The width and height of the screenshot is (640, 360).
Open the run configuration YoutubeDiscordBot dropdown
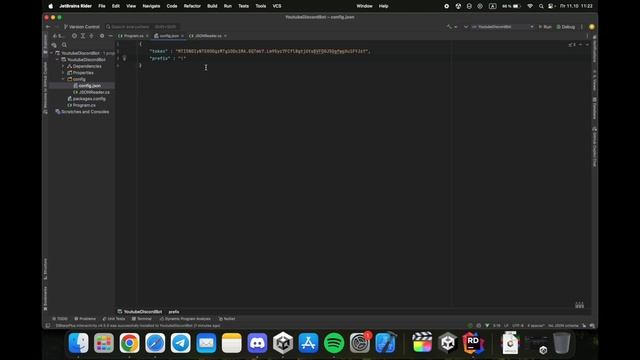pos(503,27)
